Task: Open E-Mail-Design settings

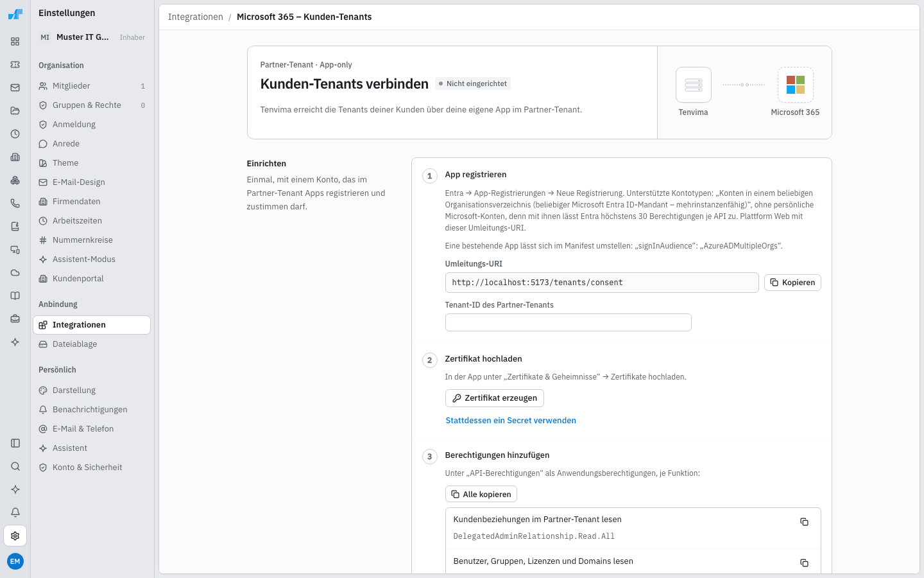Action: [92, 182]
